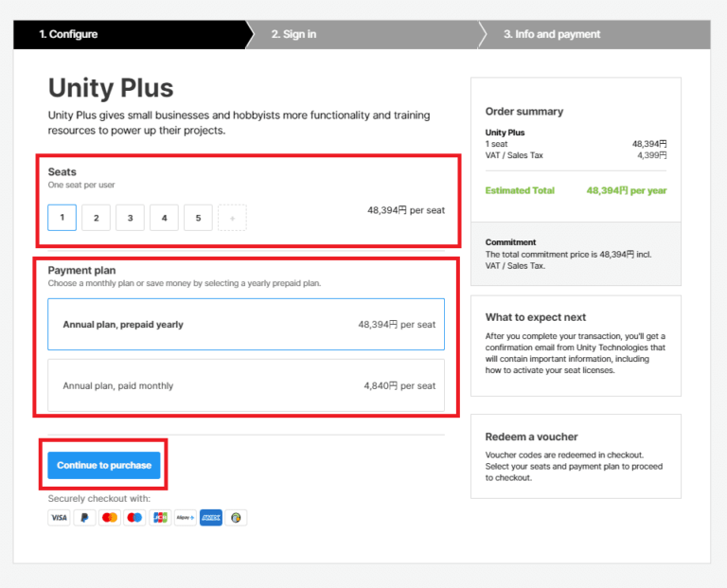Pick 4 seats
Image resolution: width=727 pixels, height=588 pixels.
click(164, 218)
